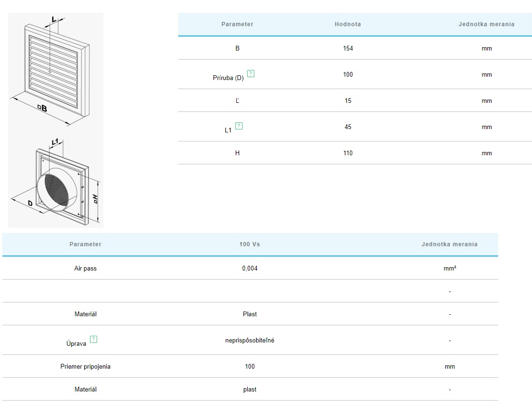Click the value 110 in row H
Screen dimensions: 532x412
click(x=348, y=153)
